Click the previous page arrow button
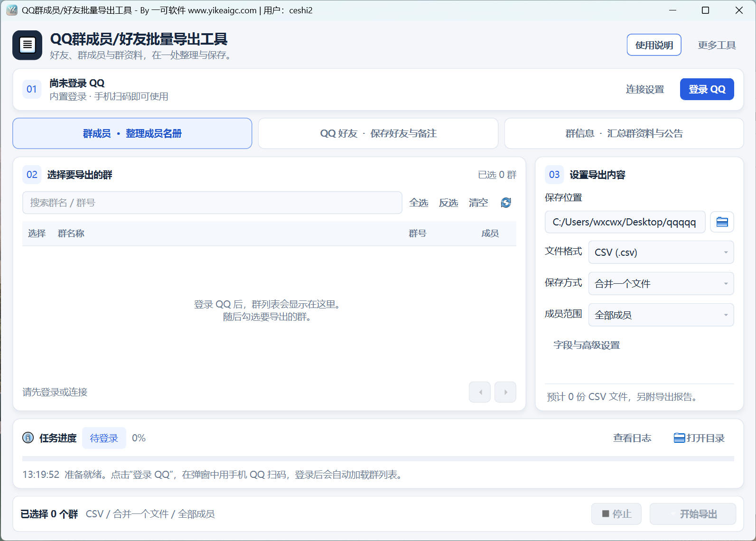The height and width of the screenshot is (541, 756). pyautogui.click(x=480, y=392)
